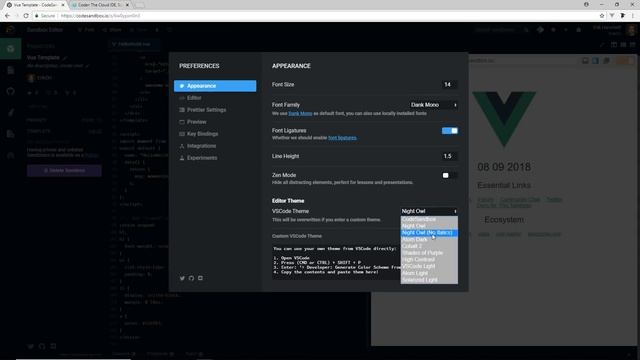Toggle the Font Ligatures switch

click(x=449, y=131)
